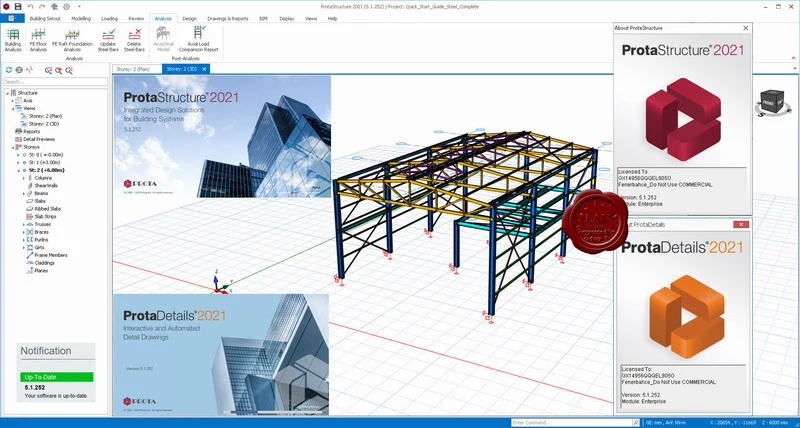Click the first magnifier filter icon in tree toolbar
This screenshot has width=800, height=428.
pos(48,70)
